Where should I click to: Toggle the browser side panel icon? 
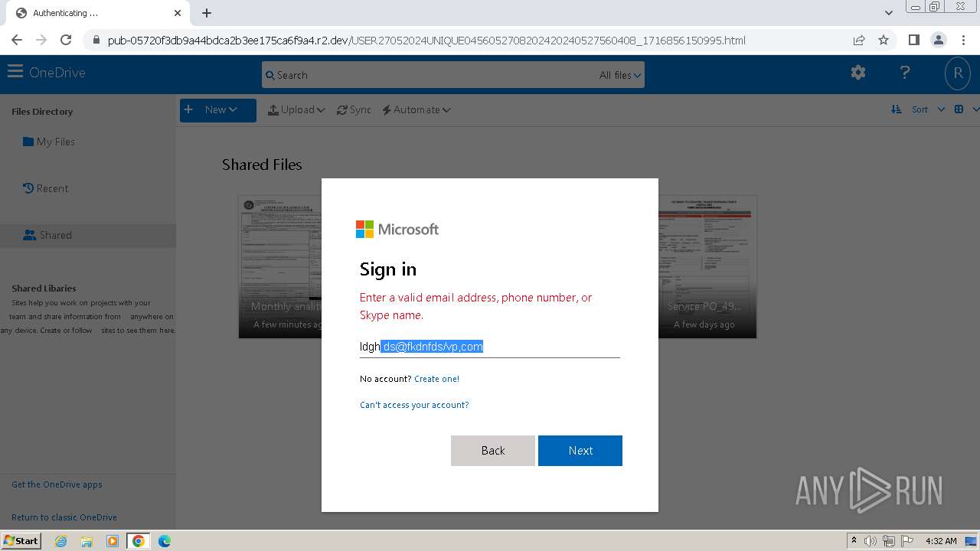(913, 40)
